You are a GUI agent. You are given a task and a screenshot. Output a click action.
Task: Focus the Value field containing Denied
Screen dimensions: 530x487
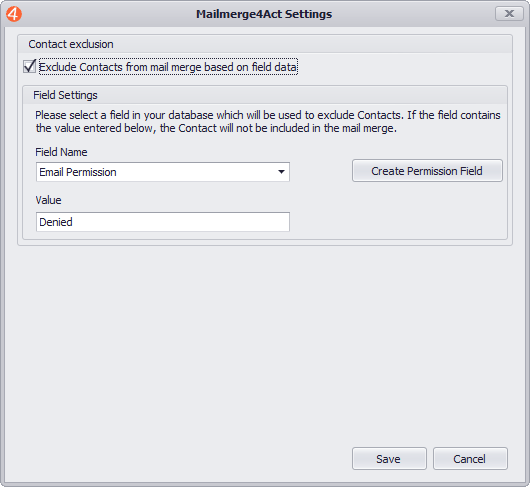163,222
